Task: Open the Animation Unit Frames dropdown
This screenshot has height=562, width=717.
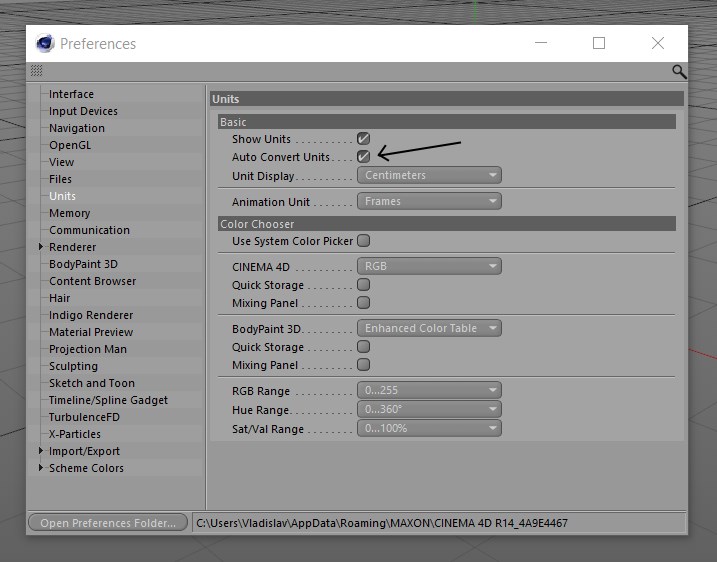Action: (x=429, y=201)
